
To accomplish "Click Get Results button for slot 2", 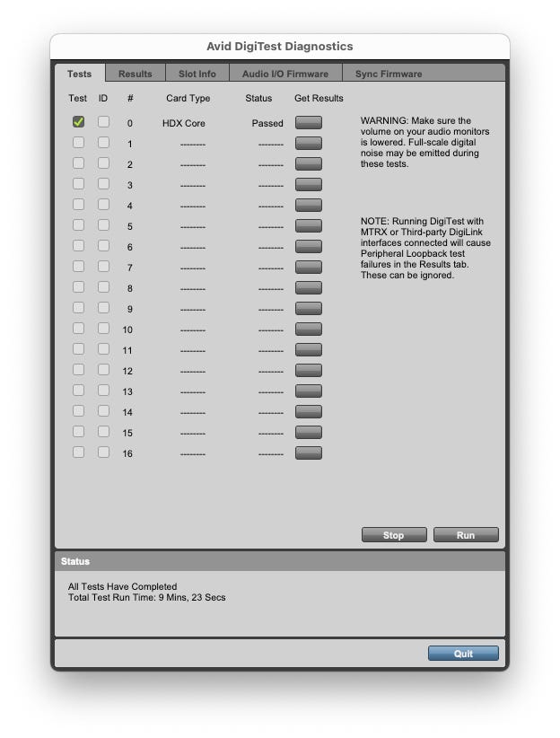I will 309,163.
